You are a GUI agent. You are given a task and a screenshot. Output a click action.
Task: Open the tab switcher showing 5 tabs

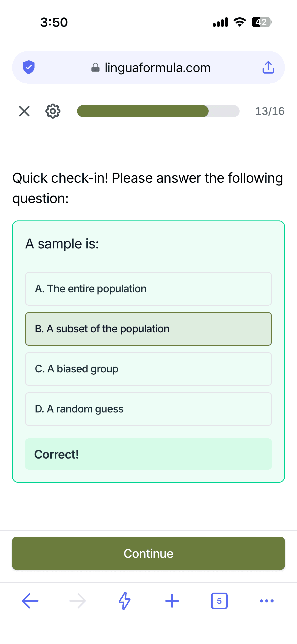[x=219, y=601]
